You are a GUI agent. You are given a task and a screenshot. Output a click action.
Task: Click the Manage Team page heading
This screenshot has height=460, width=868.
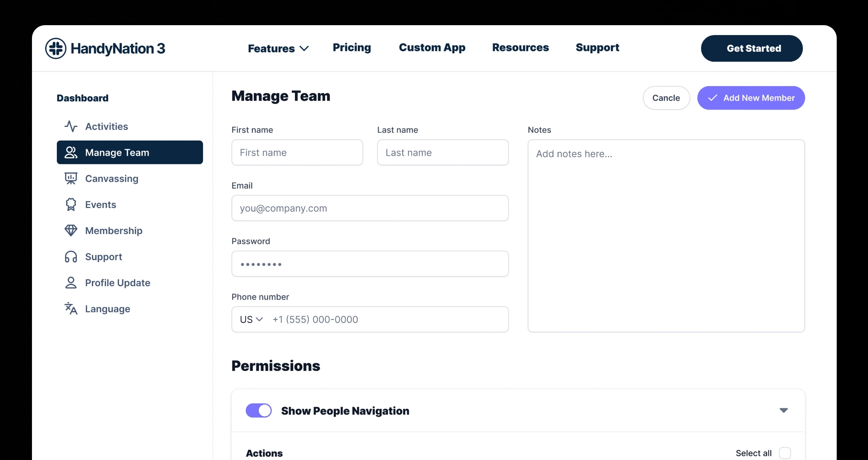click(x=281, y=96)
